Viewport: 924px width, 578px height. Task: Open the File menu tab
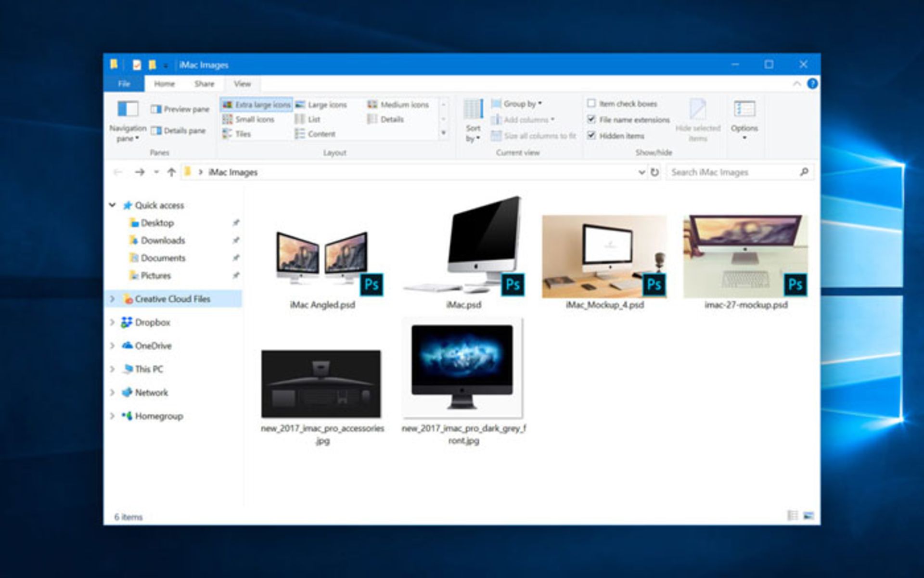pyautogui.click(x=124, y=84)
